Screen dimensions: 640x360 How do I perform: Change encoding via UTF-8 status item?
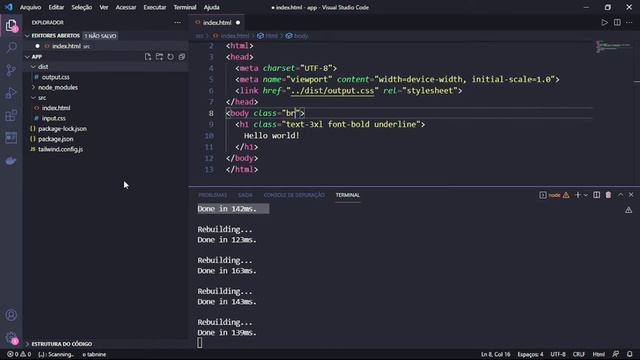pyautogui.click(x=558, y=354)
